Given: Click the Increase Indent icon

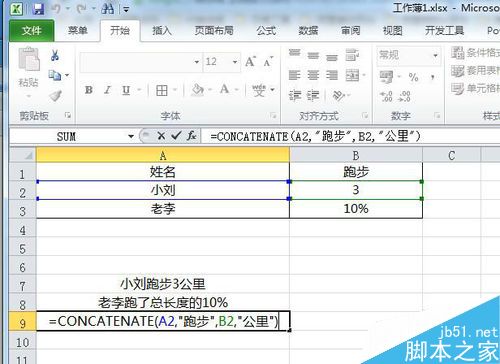Looking at the screenshot, I should click(313, 96).
